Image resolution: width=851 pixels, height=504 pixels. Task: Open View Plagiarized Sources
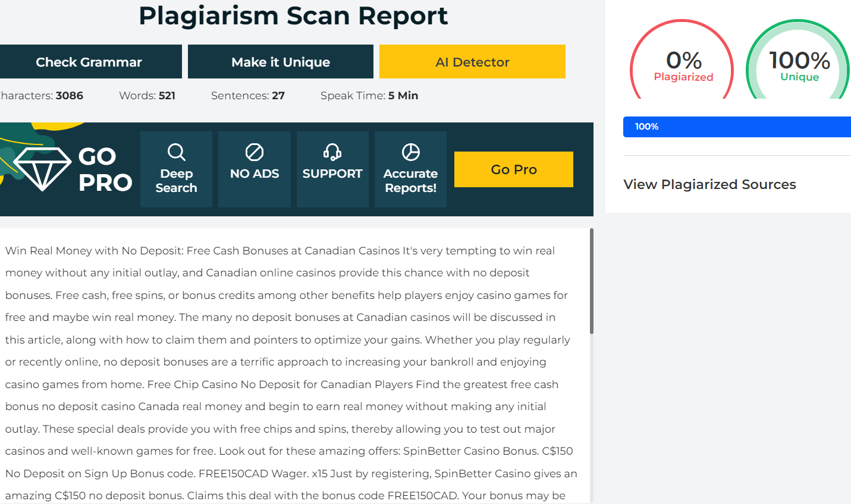[709, 184]
